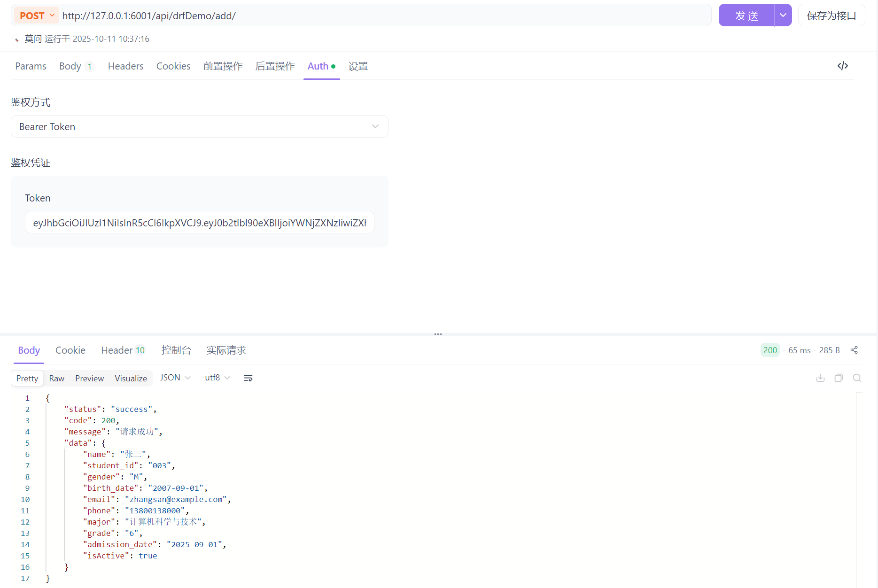Click the "grade": "6" line
The image size is (878, 588).
click(113, 533)
